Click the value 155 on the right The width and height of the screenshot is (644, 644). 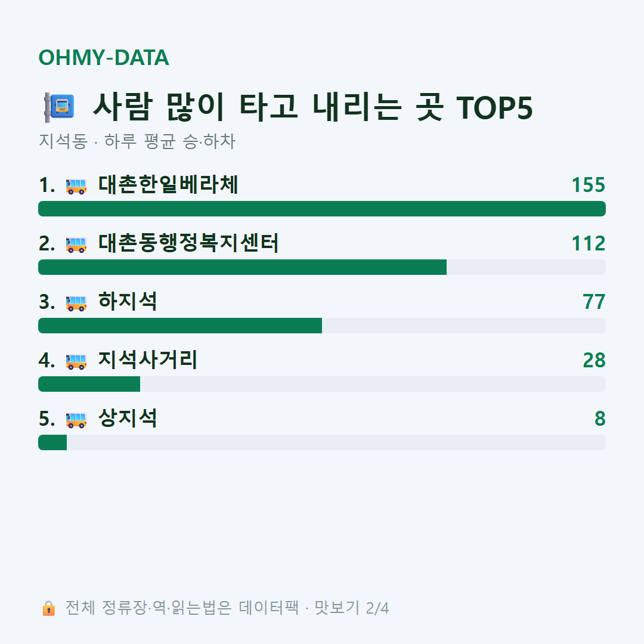click(x=589, y=185)
